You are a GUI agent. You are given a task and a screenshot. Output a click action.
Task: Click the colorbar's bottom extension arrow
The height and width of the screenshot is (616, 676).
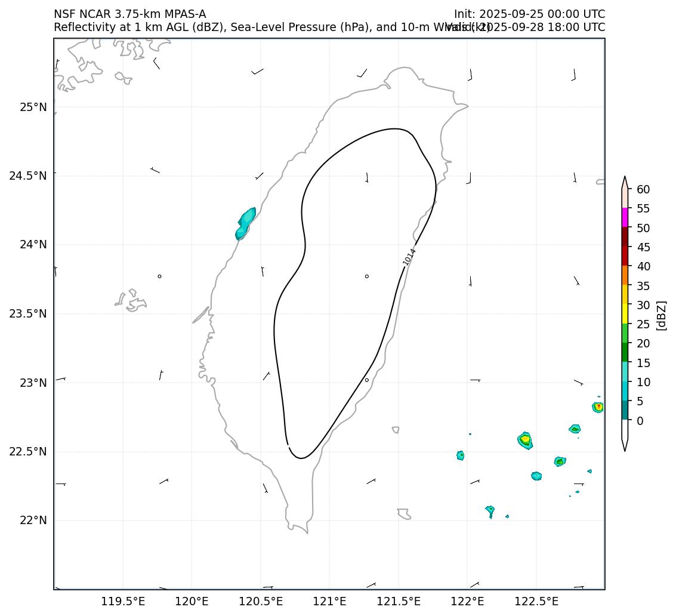click(625, 443)
